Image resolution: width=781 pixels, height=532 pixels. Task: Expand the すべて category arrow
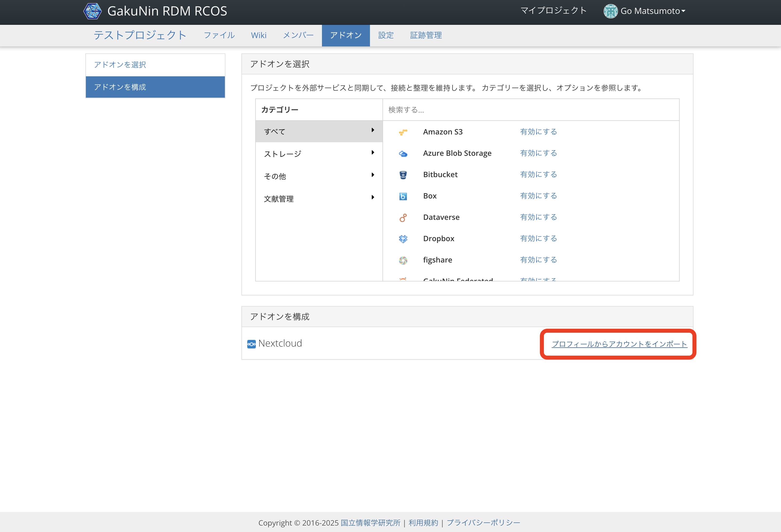373,130
